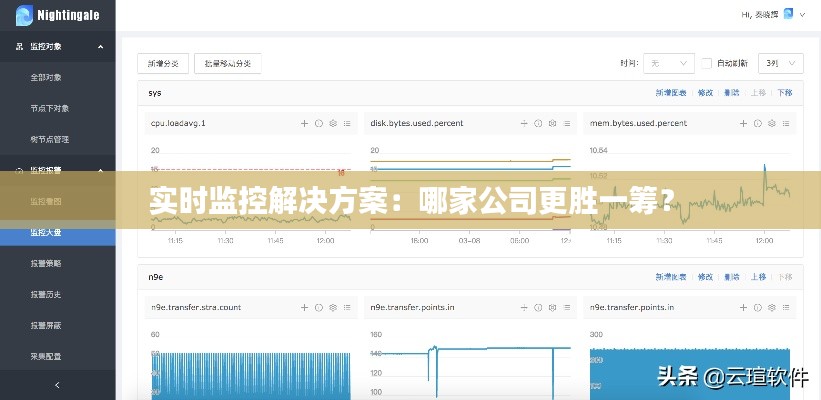Show info icon of disk.bytes.used.percent chart

tap(538, 124)
